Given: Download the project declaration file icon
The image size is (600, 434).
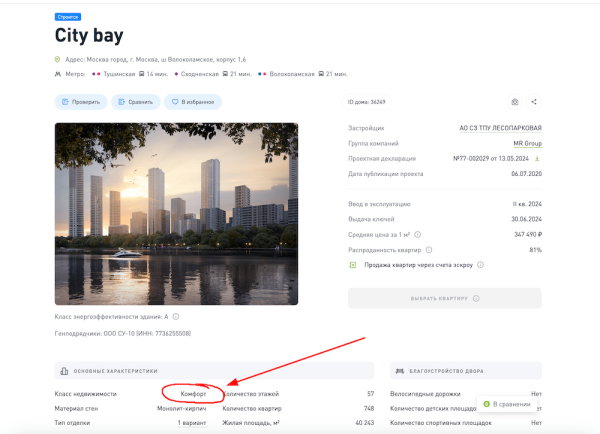Looking at the screenshot, I should tap(537, 158).
